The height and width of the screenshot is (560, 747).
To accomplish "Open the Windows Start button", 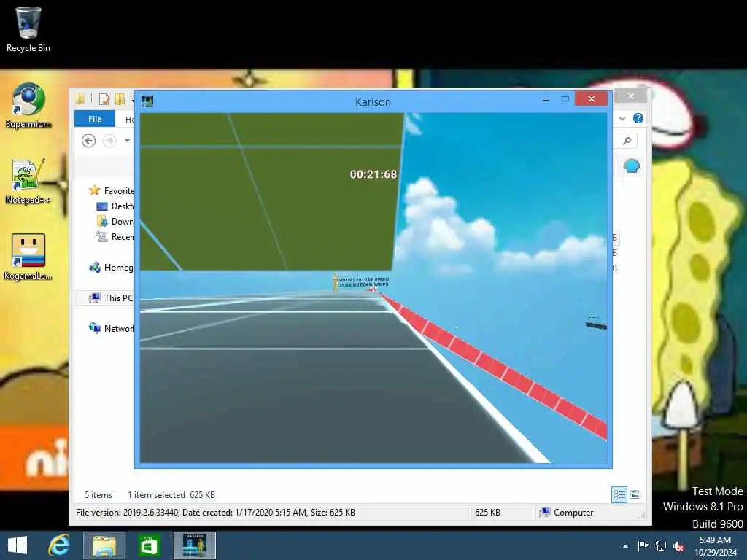I will click(18, 545).
